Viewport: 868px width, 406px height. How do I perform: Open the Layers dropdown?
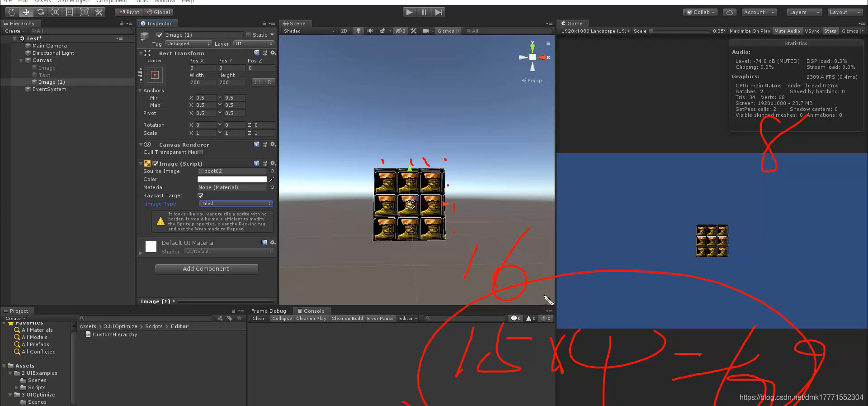(x=804, y=12)
